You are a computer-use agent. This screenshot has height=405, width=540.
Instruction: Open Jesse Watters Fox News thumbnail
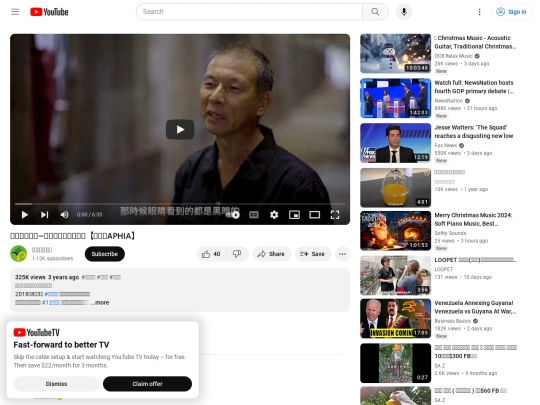click(395, 143)
